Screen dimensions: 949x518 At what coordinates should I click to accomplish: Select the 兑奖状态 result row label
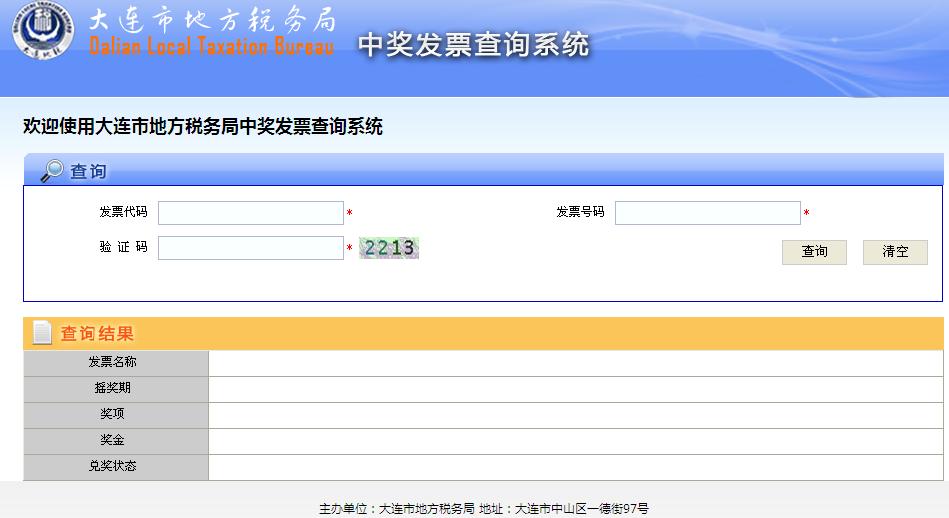pos(113,466)
